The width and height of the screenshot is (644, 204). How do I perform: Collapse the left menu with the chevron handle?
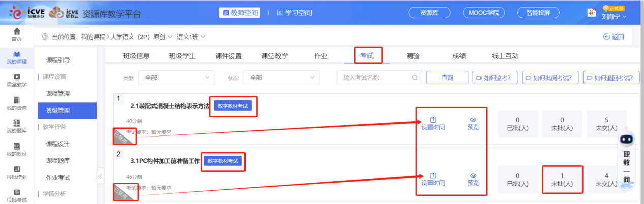pos(101,176)
